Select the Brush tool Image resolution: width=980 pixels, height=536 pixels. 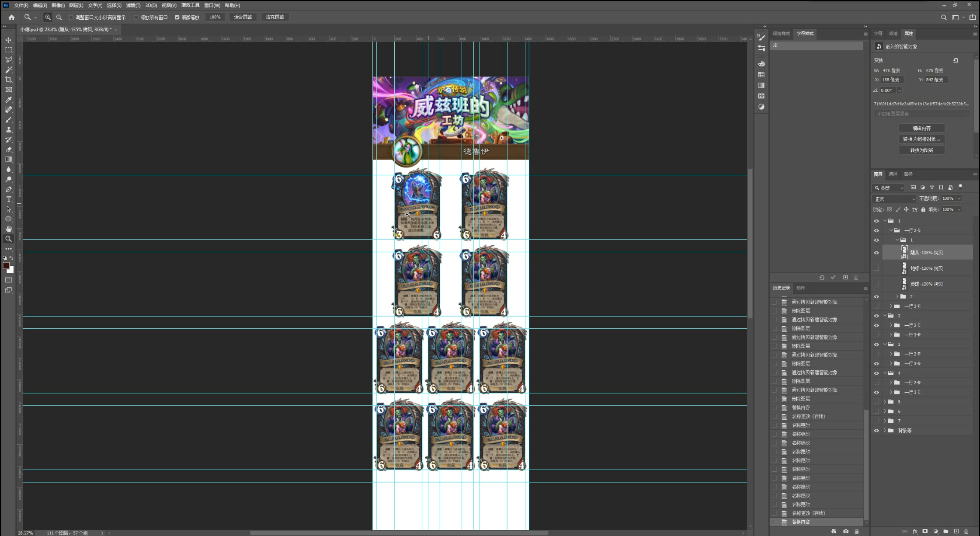click(x=8, y=120)
